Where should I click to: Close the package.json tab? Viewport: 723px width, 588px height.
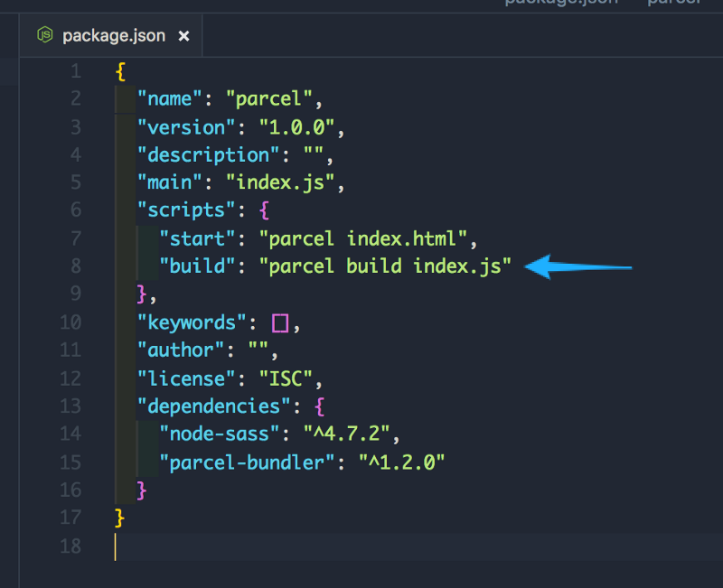click(183, 36)
